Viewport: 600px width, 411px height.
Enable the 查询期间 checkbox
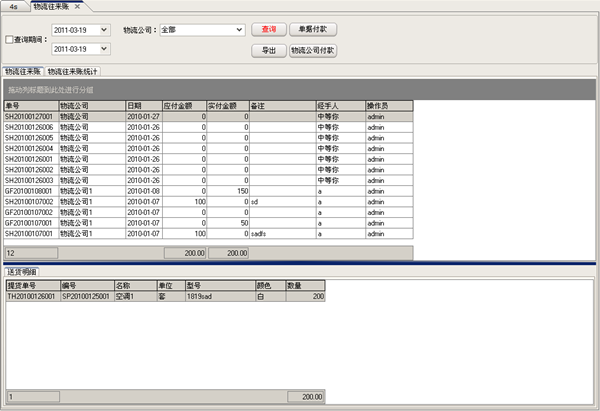(x=10, y=40)
